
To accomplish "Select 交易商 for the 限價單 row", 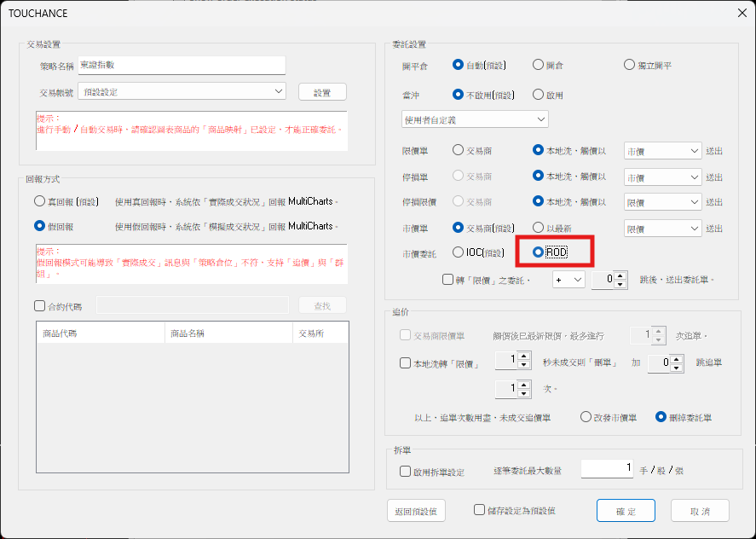I will [459, 150].
